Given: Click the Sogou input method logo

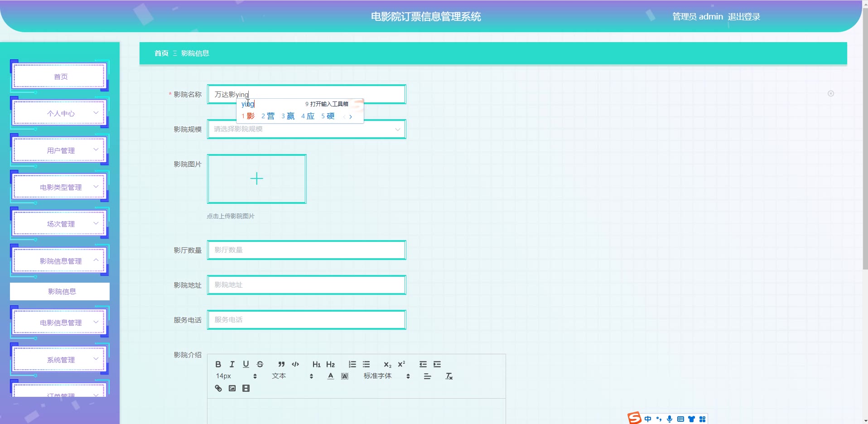Looking at the screenshot, I should tap(634, 418).
